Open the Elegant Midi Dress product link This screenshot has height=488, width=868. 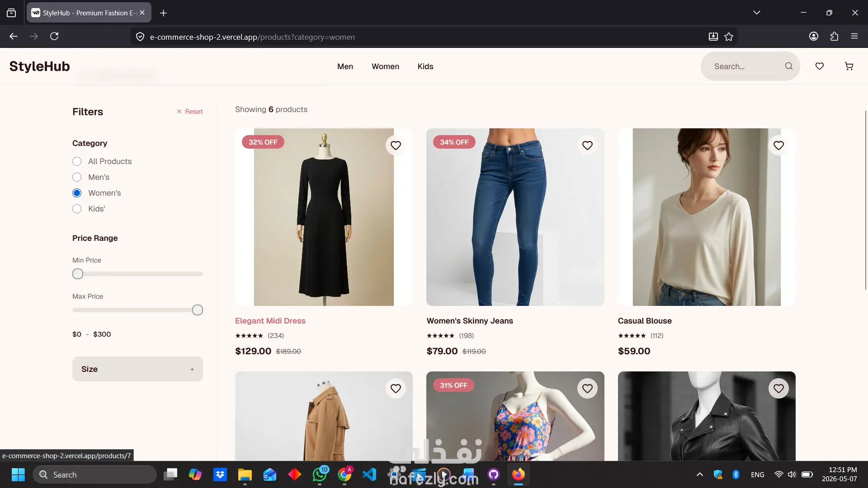coord(270,321)
